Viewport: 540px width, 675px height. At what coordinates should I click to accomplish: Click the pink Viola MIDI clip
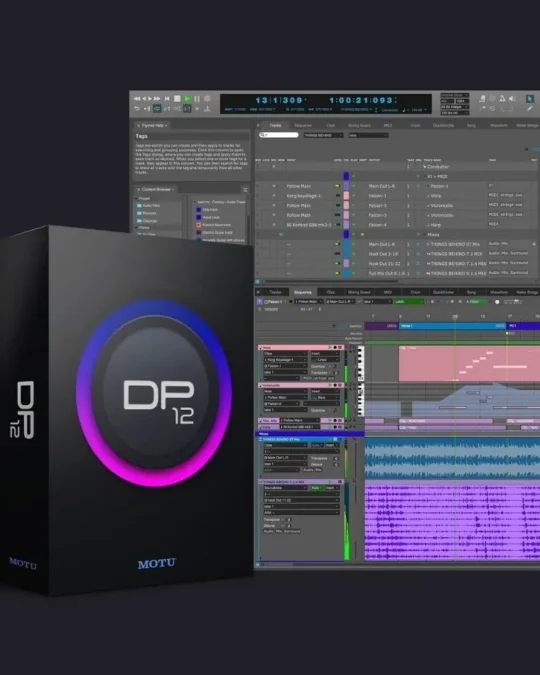469,364
